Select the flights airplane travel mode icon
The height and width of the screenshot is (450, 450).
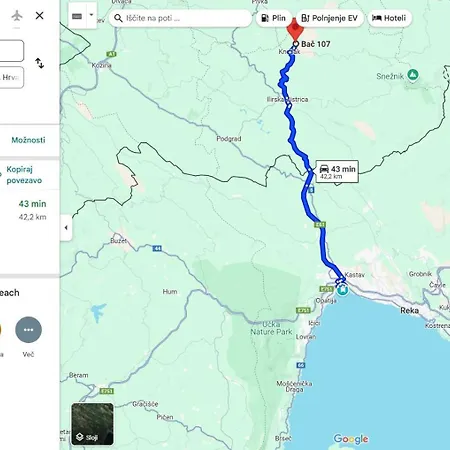click(x=16, y=16)
